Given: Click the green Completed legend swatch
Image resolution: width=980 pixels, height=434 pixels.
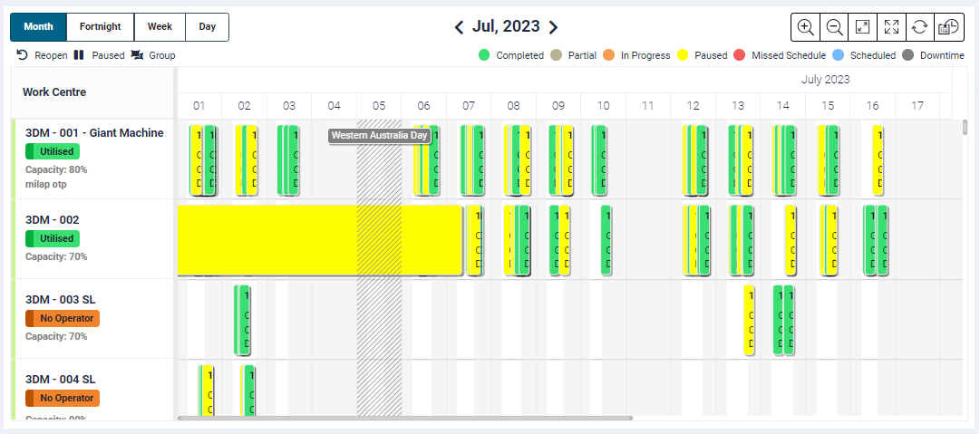Looking at the screenshot, I should (484, 55).
